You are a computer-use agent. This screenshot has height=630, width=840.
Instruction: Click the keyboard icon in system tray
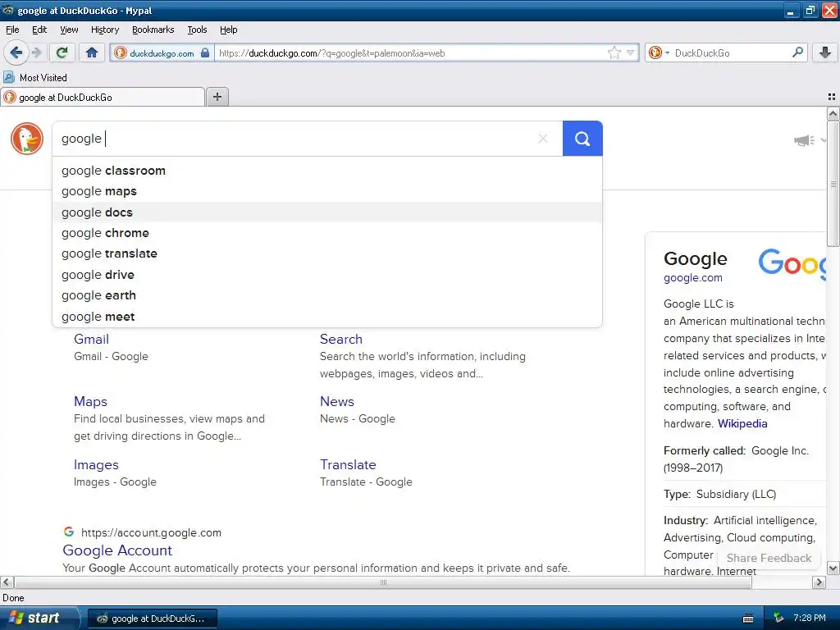coord(748,619)
